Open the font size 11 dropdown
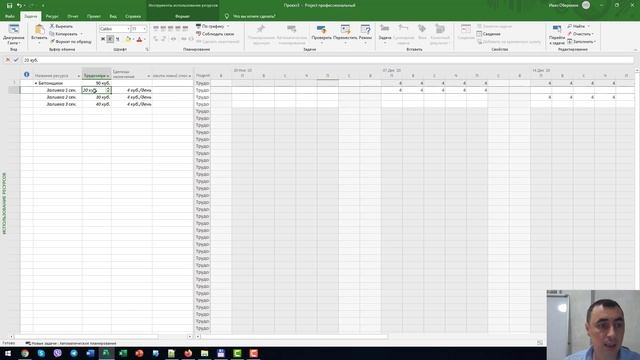 144,29
